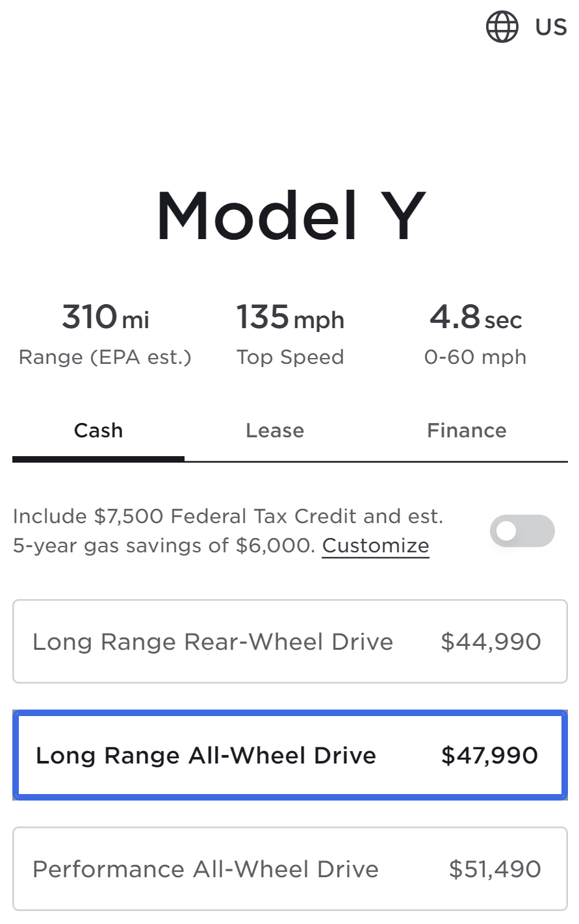Click the 310 mi range figure
Image resolution: width=579 pixels, height=924 pixels.
click(x=105, y=318)
